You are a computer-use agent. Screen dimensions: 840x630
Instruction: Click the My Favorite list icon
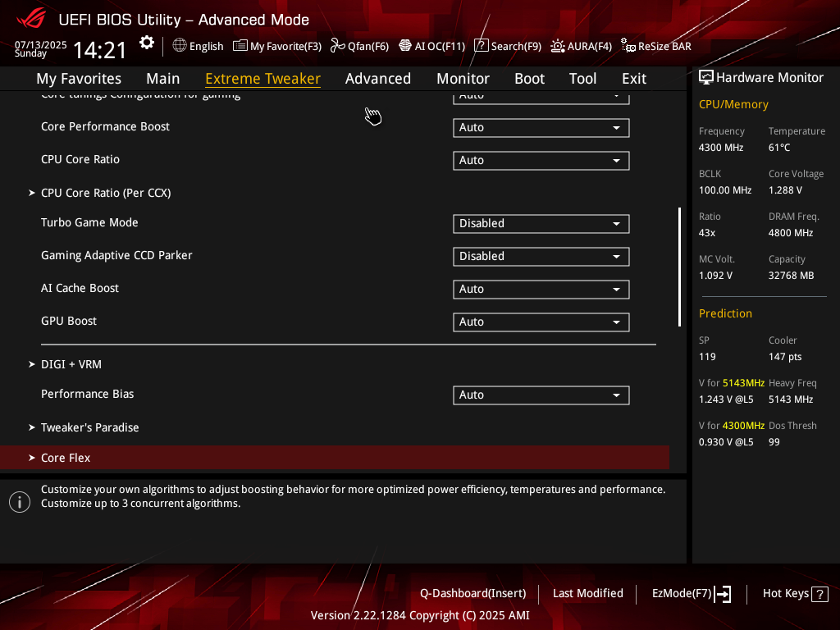click(x=240, y=46)
